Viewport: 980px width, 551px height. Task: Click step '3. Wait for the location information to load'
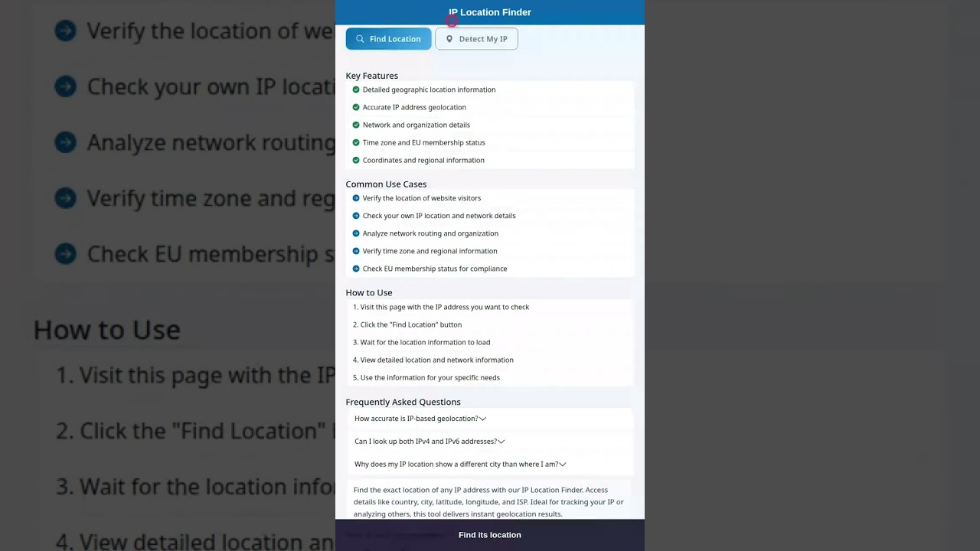[x=422, y=342]
